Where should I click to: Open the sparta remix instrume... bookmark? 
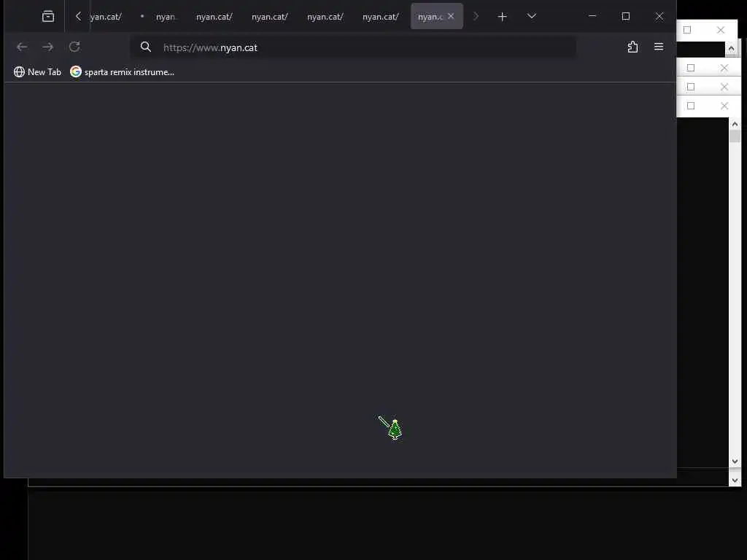coord(122,72)
